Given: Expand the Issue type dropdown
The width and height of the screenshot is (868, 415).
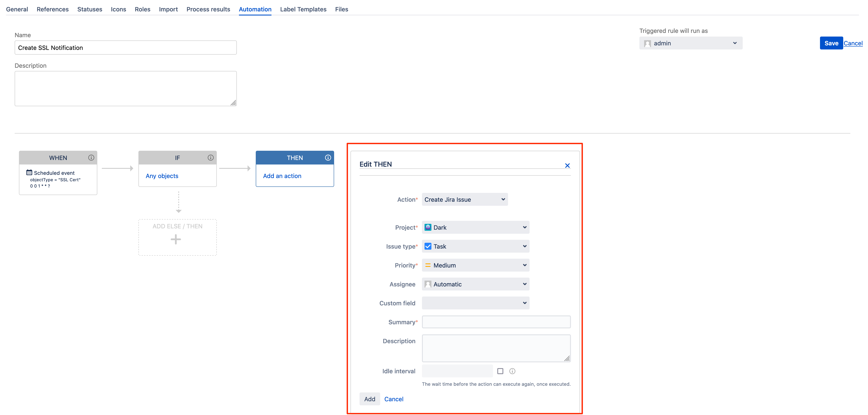Looking at the screenshot, I should click(475, 246).
